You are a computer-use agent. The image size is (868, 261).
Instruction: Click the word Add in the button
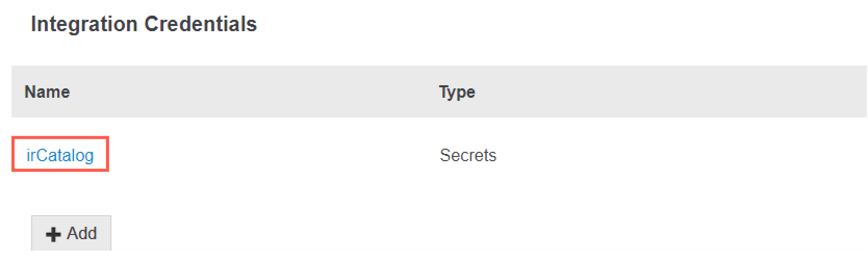[82, 233]
